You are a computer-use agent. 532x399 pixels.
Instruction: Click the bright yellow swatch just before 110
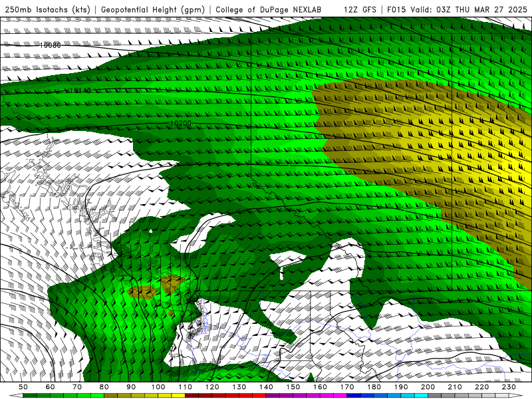(x=178, y=396)
